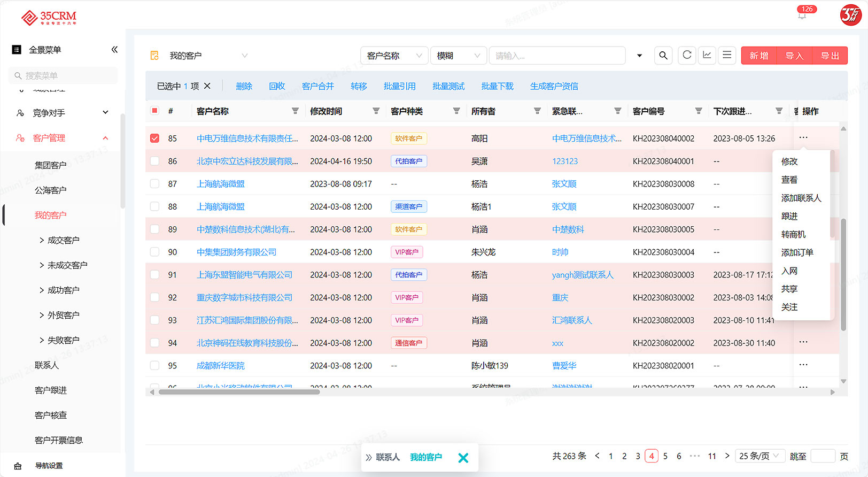Select 添加联系人 from the context menu
Image resolution: width=868 pixels, height=477 pixels.
801,198
